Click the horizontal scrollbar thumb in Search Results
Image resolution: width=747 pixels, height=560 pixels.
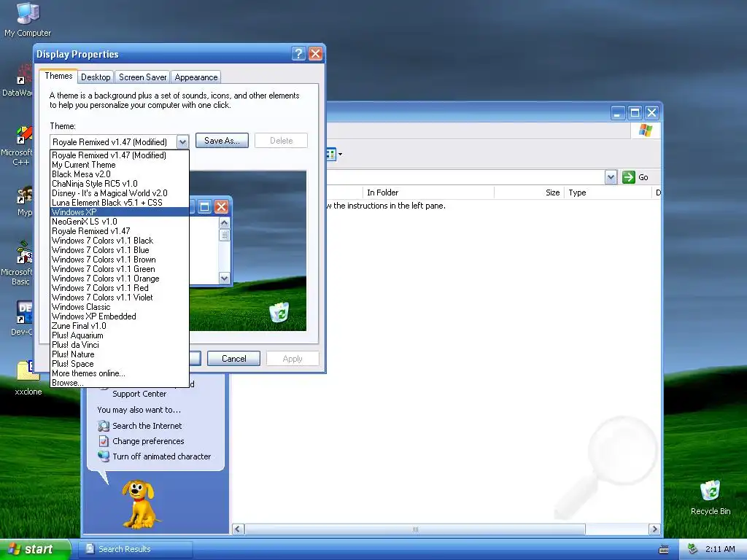click(415, 529)
